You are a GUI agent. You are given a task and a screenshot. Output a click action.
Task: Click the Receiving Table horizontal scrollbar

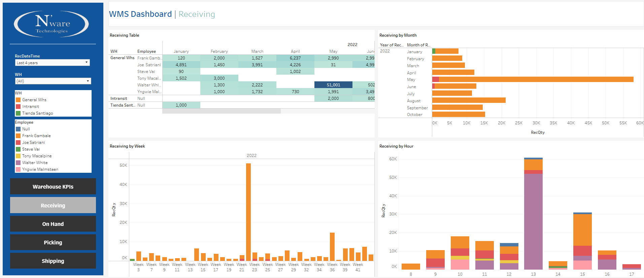click(x=221, y=111)
